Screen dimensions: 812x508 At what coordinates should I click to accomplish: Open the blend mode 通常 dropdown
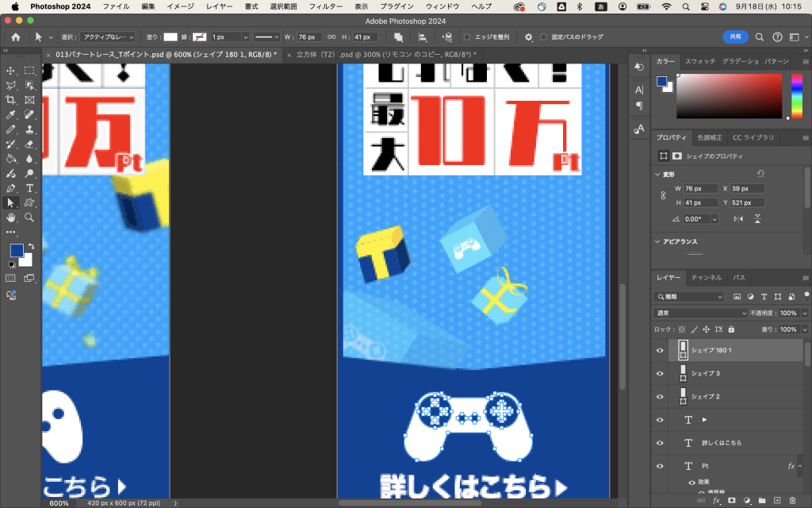click(688, 313)
